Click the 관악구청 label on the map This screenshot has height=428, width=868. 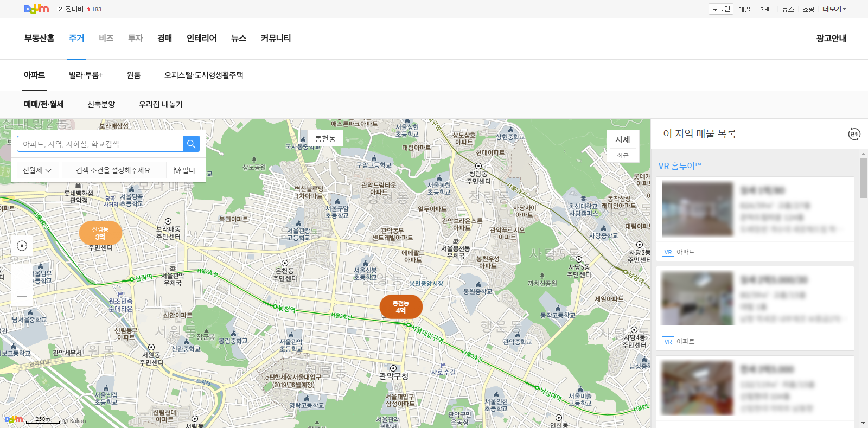pos(394,376)
